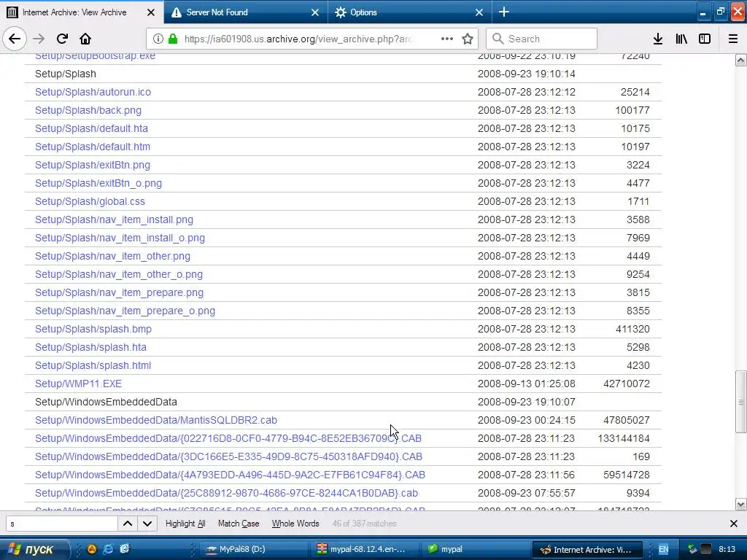The height and width of the screenshot is (560, 747).
Task: Open Setup/Splash/nav_item_prepare.png link
Action: point(119,292)
